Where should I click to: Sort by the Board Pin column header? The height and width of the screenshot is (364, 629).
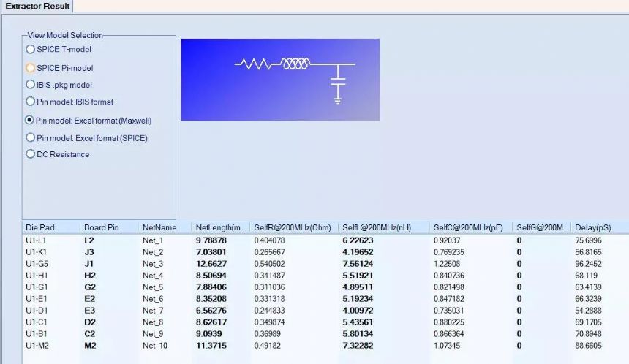click(x=109, y=228)
